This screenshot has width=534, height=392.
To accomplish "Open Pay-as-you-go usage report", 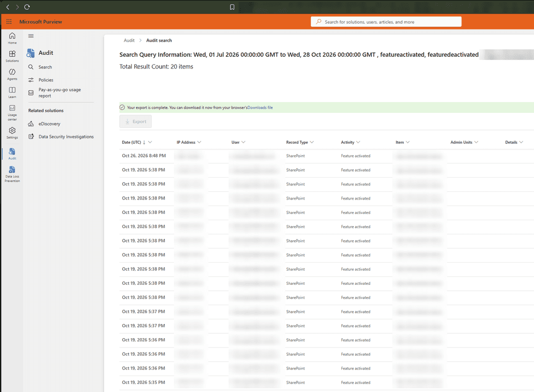I will [59, 93].
